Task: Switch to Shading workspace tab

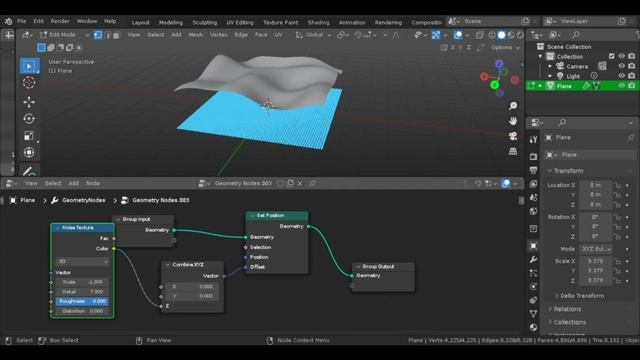Action: coord(318,22)
